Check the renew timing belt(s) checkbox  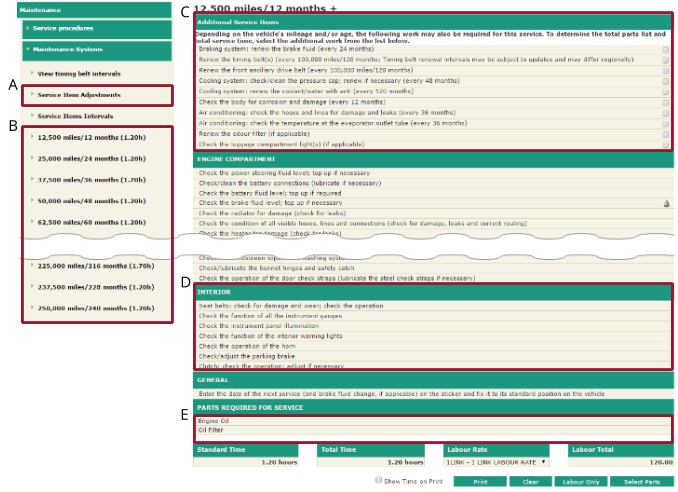[x=666, y=60]
